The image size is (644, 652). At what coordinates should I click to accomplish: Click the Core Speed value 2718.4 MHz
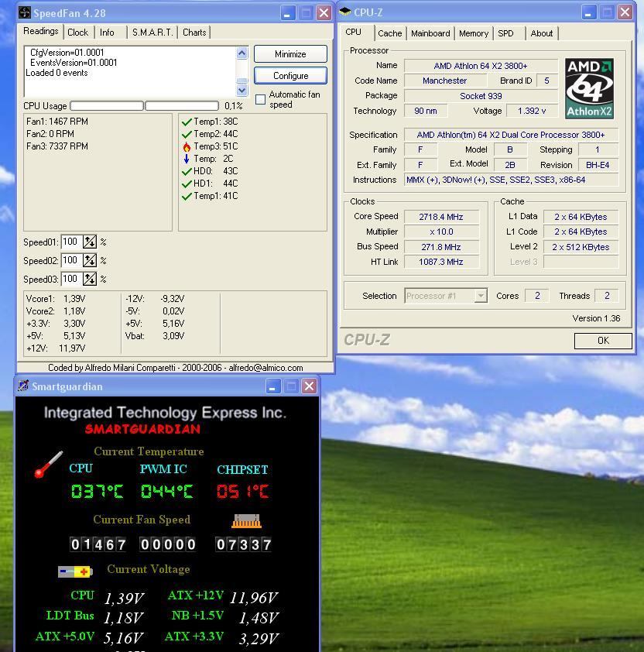coord(441,217)
